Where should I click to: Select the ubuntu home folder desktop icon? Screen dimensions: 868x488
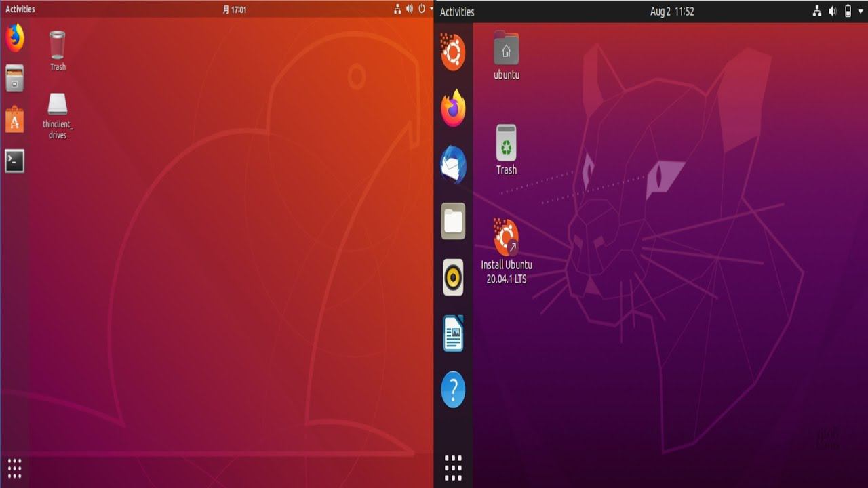(x=507, y=56)
